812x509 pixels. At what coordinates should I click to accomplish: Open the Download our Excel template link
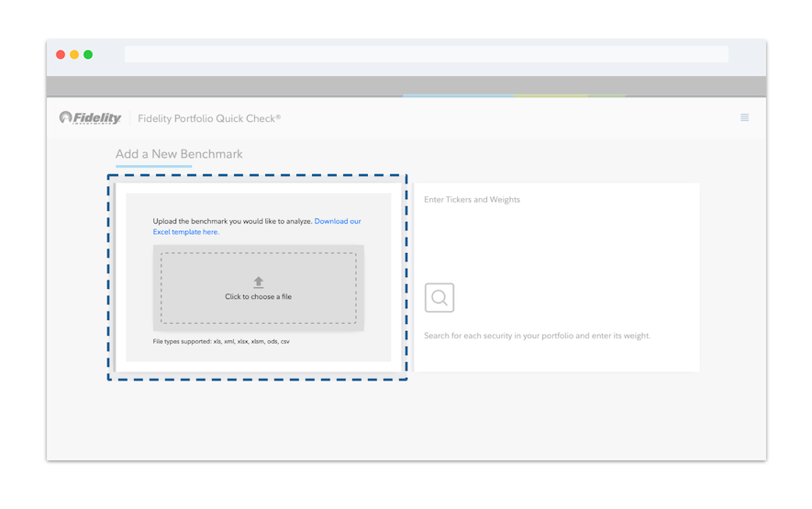(x=337, y=221)
